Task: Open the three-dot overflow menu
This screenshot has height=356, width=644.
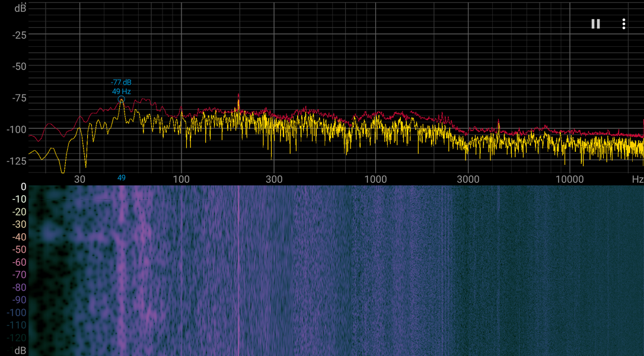Action: coord(623,24)
